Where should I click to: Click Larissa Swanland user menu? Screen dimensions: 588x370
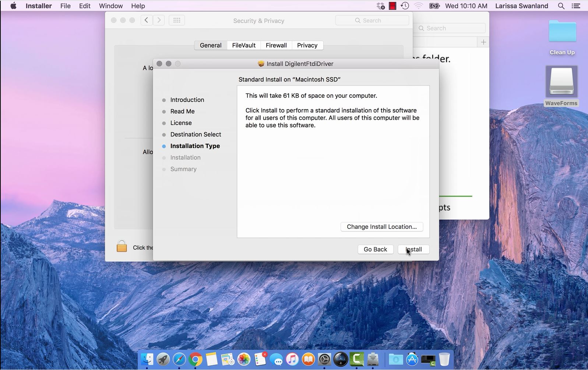[x=522, y=6]
